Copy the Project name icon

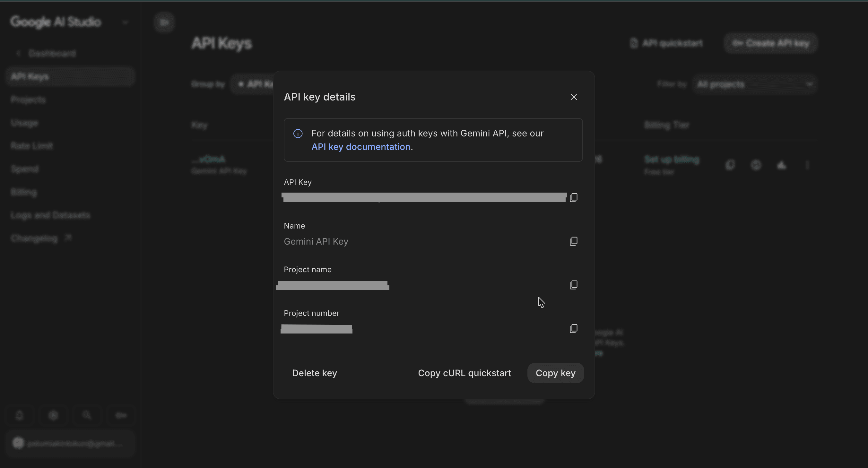(574, 285)
